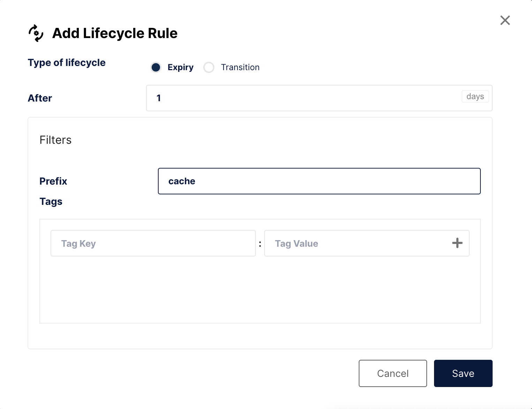Add the tag with the plus icon

(x=457, y=243)
